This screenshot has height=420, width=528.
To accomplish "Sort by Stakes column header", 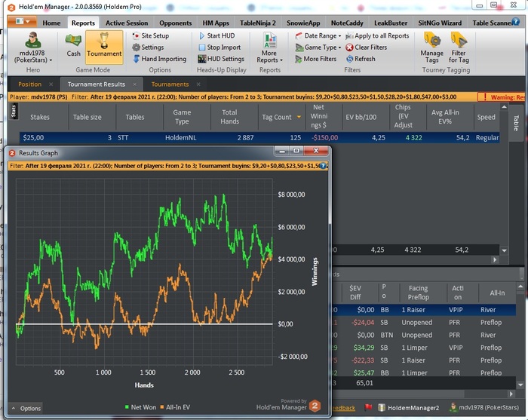I will click(40, 117).
